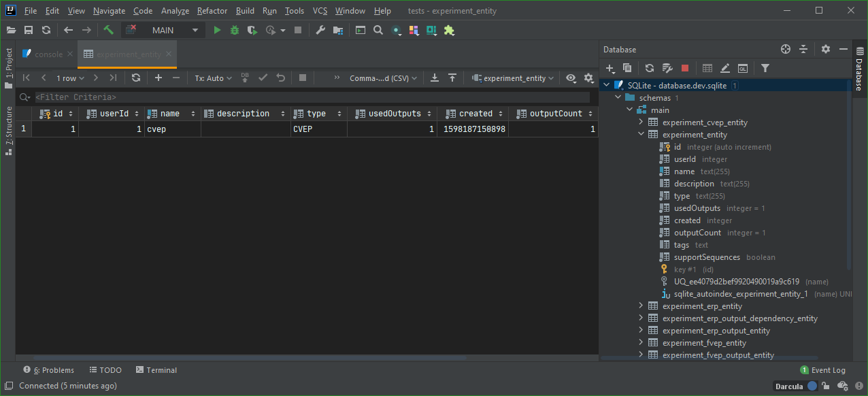
Task: Add a new row to the table
Action: tap(158, 78)
